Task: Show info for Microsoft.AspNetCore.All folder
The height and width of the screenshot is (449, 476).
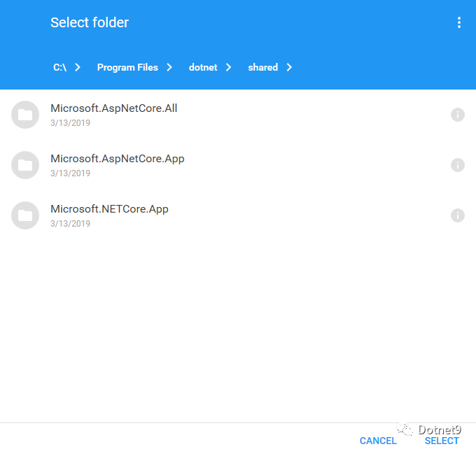Action: (458, 115)
